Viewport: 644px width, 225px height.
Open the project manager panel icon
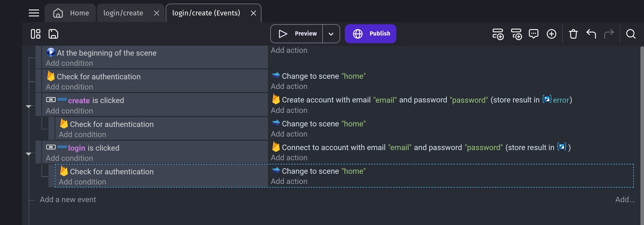point(36,34)
